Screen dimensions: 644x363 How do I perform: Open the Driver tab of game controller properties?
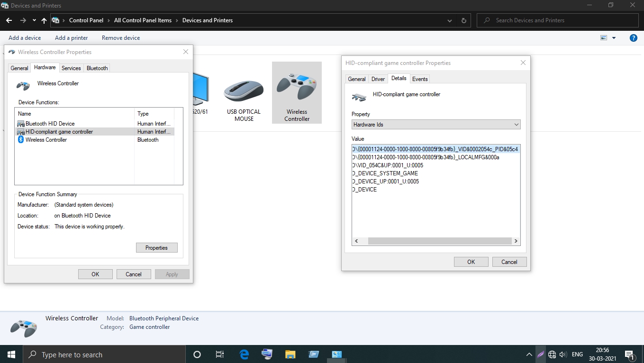point(378,79)
